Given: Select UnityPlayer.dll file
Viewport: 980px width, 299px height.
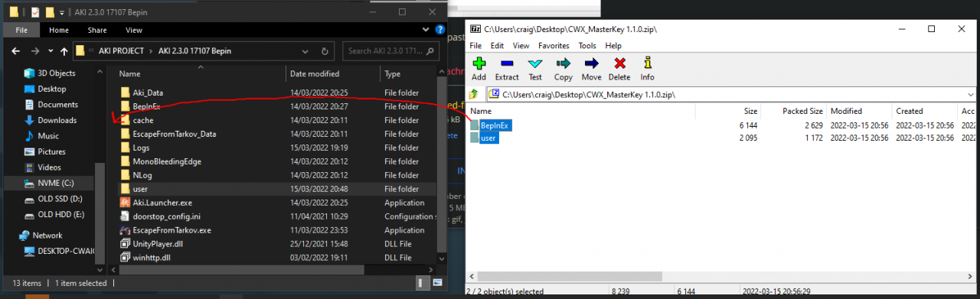Looking at the screenshot, I should 158,244.
